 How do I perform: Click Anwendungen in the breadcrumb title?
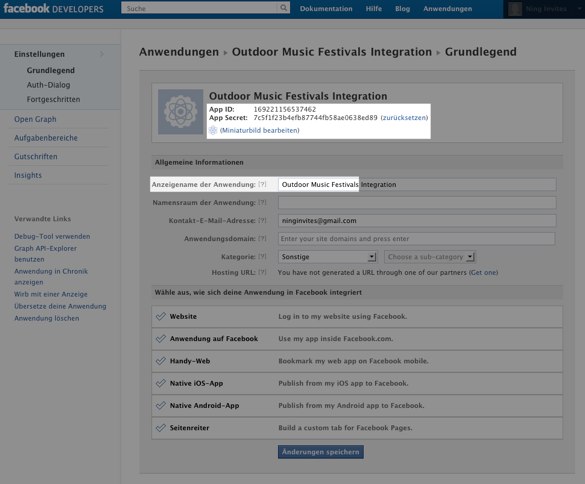(x=179, y=52)
